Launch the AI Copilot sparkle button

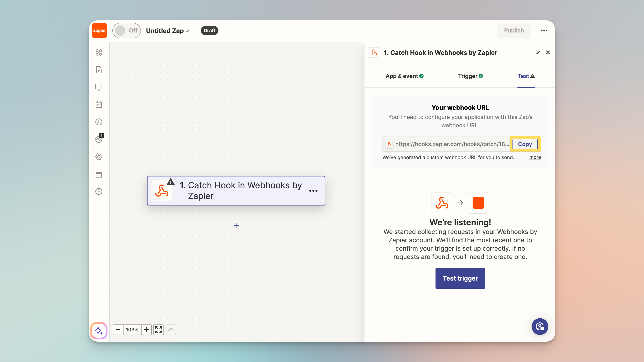click(x=99, y=331)
